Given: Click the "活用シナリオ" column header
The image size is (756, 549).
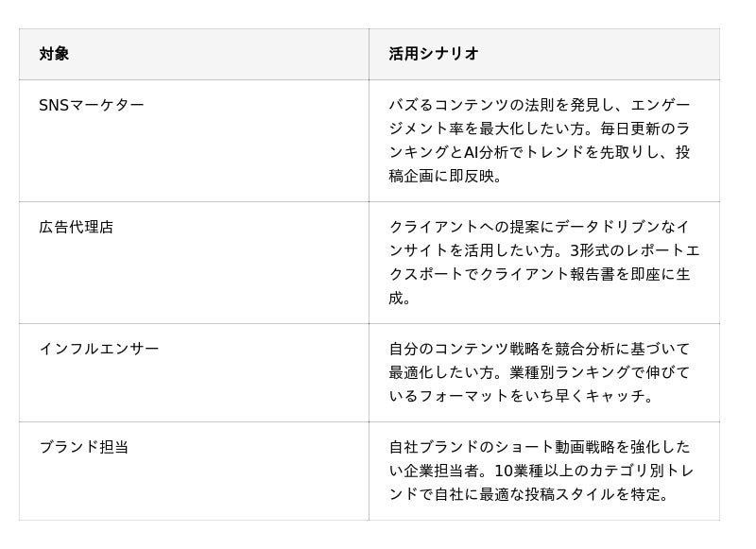Looking at the screenshot, I should pos(434,54).
